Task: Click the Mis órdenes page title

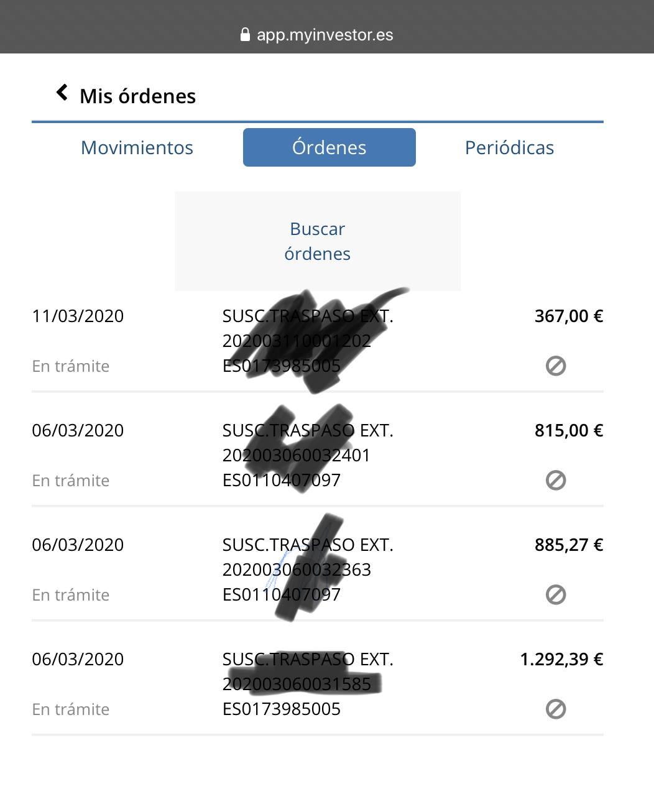Action: [138, 96]
